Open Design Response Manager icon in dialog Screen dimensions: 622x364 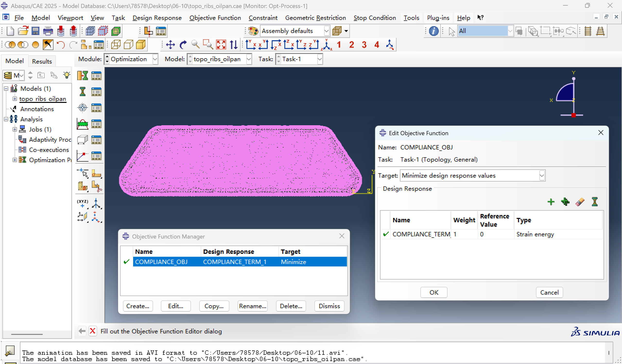tap(595, 202)
